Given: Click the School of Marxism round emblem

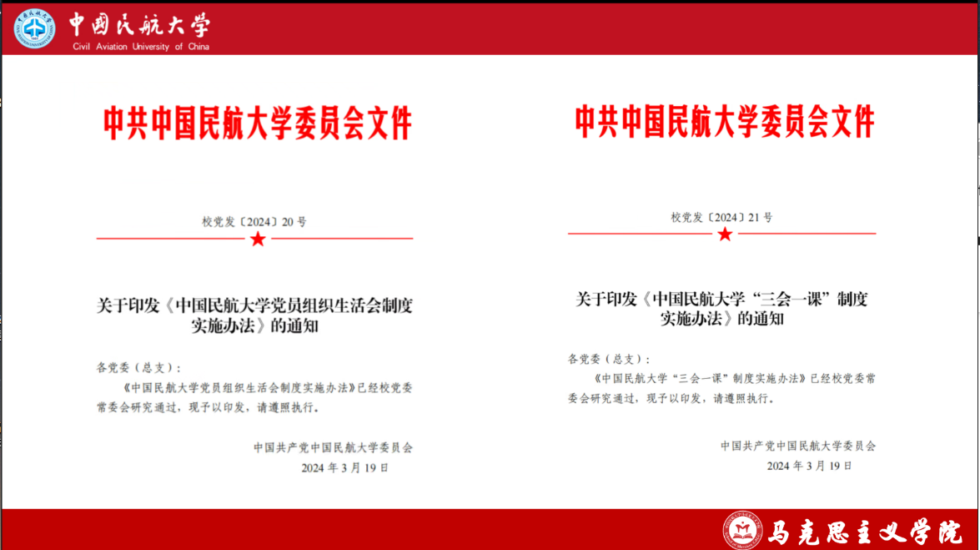Looking at the screenshot, I should (741, 530).
